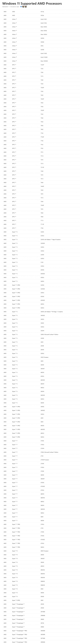
Task: Select the 3015e model cell
Action: [x=42, y=12]
